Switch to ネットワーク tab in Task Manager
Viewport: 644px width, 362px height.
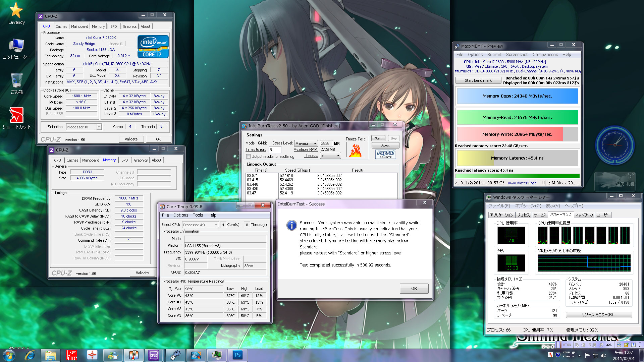click(584, 215)
